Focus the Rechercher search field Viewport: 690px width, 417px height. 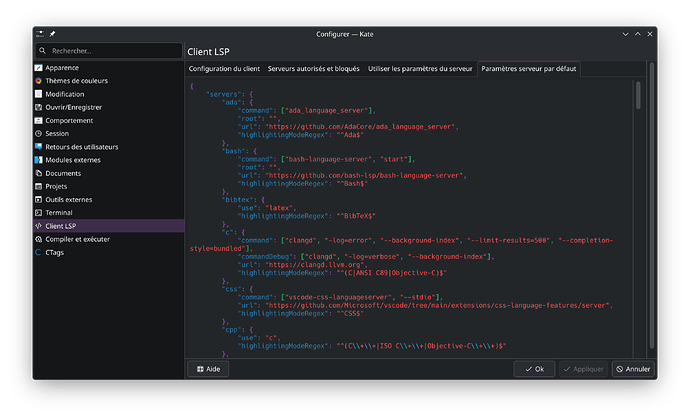click(110, 50)
